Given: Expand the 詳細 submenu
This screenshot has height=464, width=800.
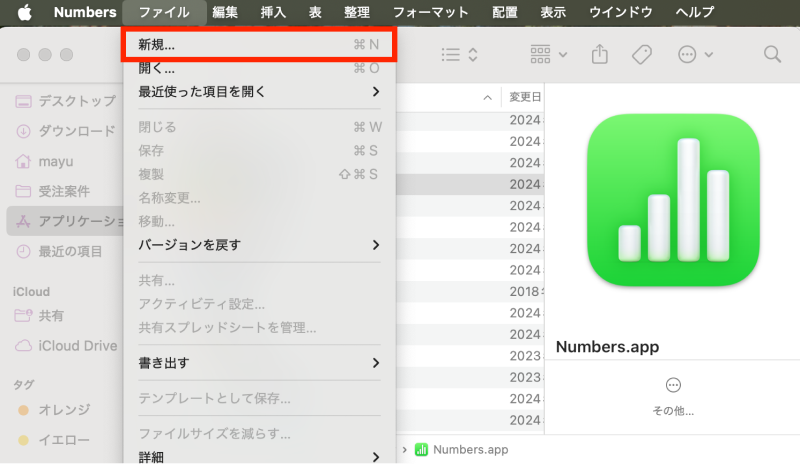Looking at the screenshot, I should 259,457.
